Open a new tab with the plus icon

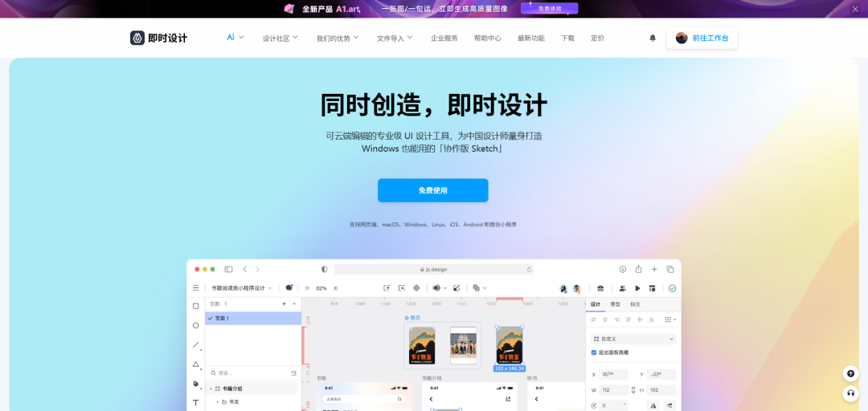(x=654, y=270)
